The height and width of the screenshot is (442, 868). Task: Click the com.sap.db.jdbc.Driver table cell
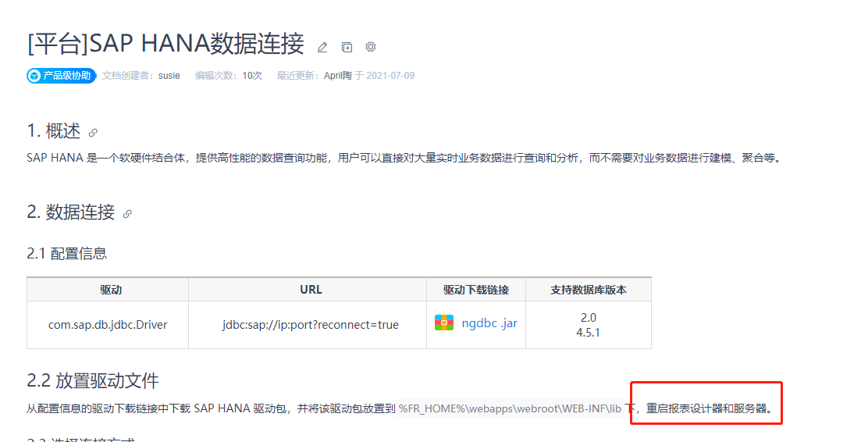tap(108, 325)
